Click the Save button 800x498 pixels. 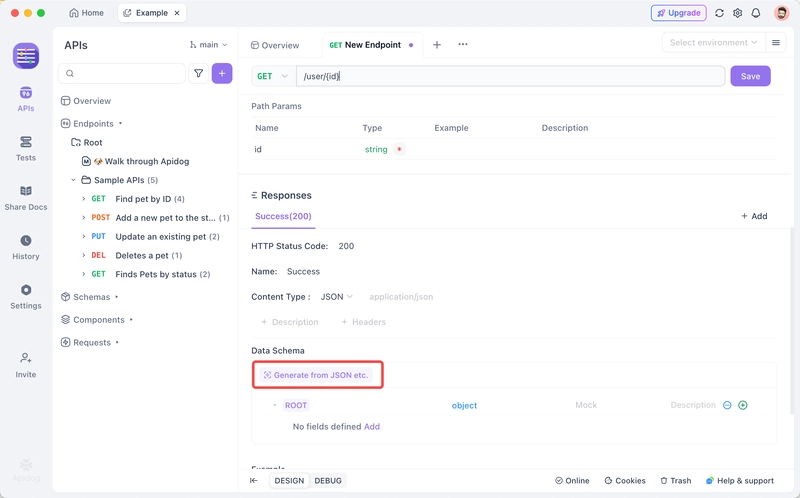[751, 76]
